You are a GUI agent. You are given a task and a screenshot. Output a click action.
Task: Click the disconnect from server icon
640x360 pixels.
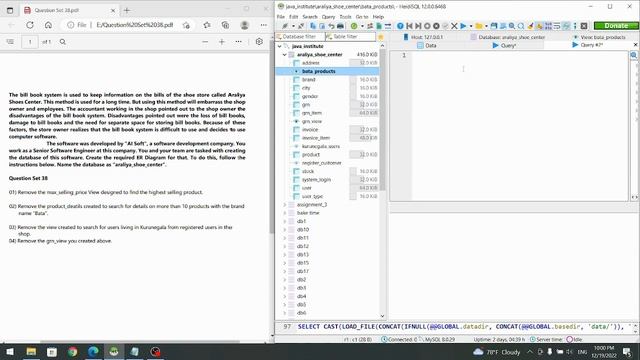tap(301, 26)
